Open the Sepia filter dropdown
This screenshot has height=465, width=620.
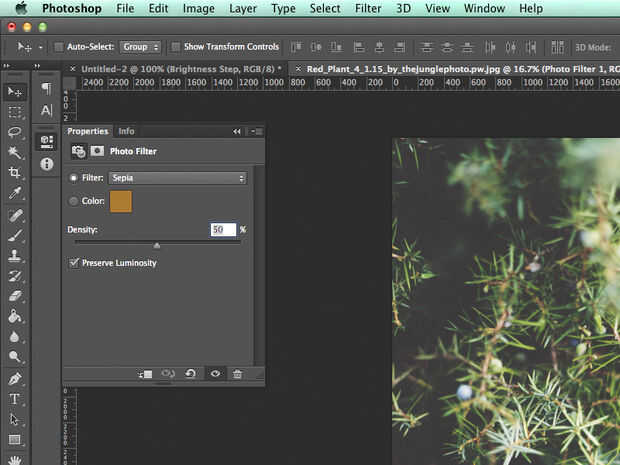178,178
